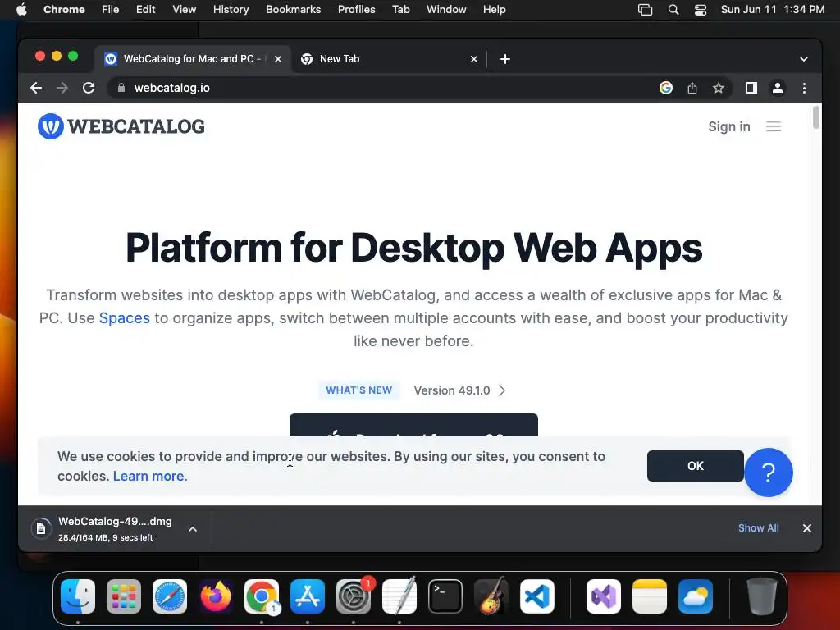840x630 pixels.
Task: Click the lock icon in address bar
Action: tap(121, 88)
